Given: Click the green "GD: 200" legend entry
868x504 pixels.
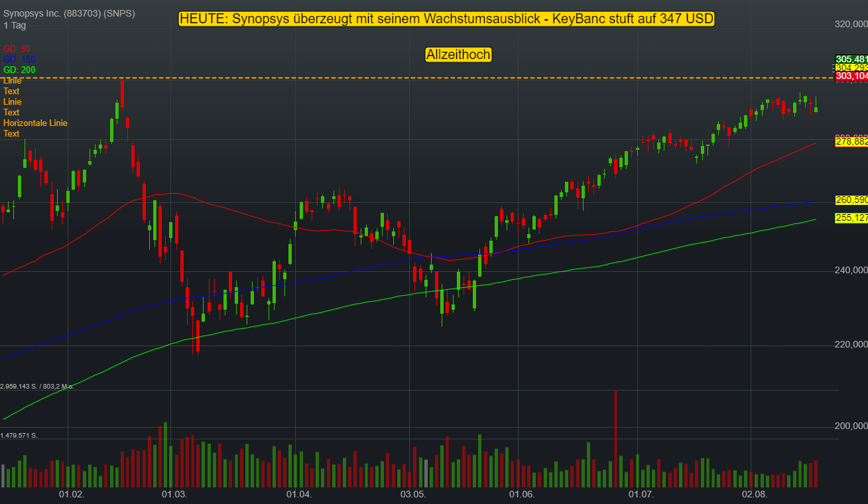Looking at the screenshot, I should pos(19,70).
